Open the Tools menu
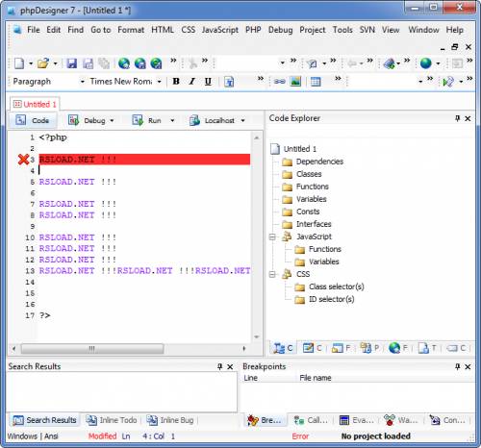The width and height of the screenshot is (481, 448). [x=342, y=30]
